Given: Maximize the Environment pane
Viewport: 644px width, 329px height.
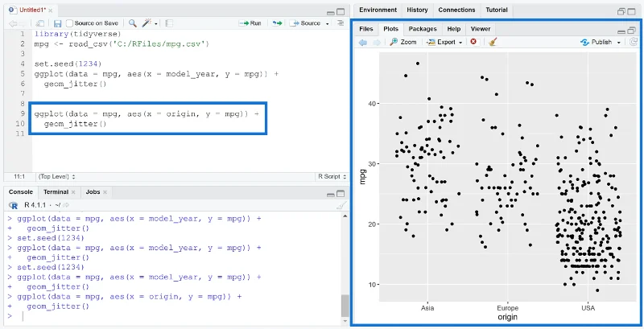Looking at the screenshot, I should coord(631,11).
